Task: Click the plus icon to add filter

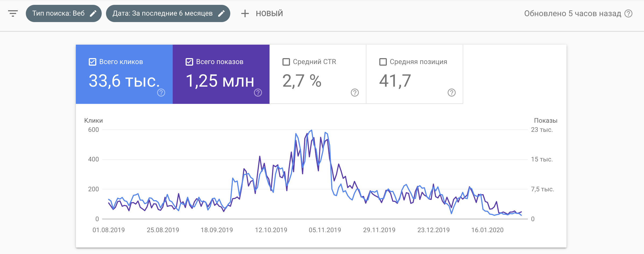Action: tap(245, 13)
